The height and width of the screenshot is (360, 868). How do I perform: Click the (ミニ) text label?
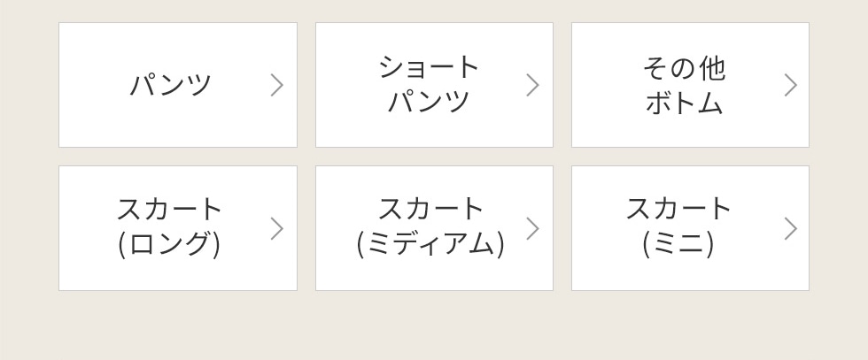(x=678, y=245)
